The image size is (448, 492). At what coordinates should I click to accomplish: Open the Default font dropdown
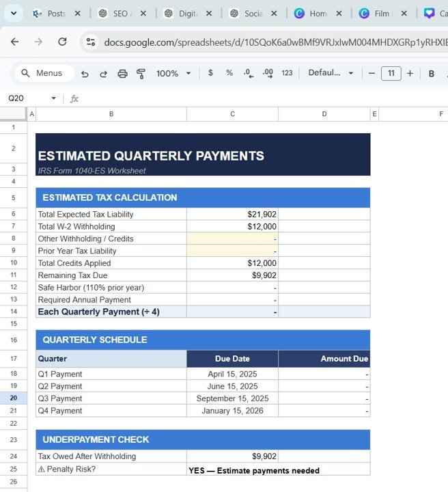coord(331,73)
